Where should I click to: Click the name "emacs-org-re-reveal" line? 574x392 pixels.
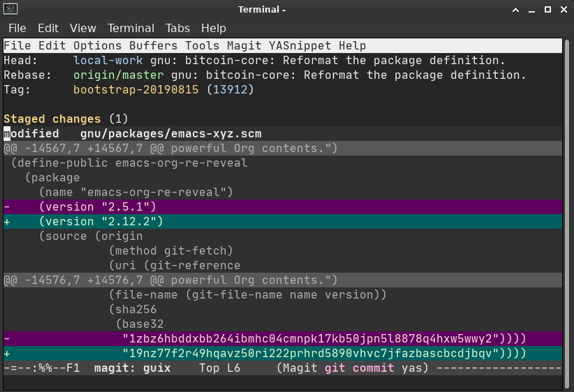click(135, 192)
